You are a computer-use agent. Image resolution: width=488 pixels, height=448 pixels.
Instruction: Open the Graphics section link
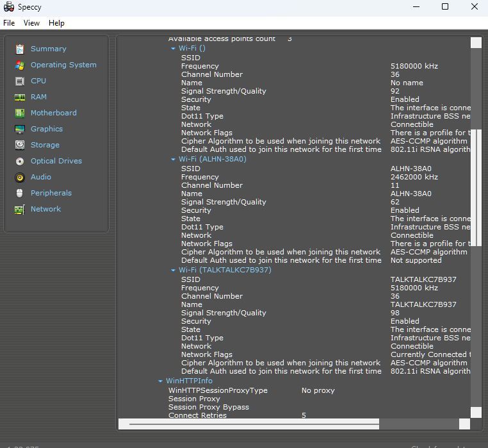click(47, 129)
